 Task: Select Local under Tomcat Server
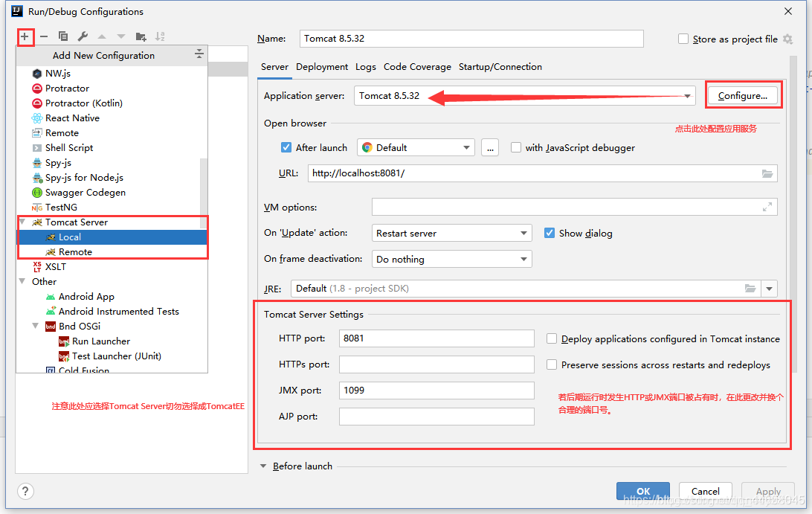pyautogui.click(x=112, y=237)
